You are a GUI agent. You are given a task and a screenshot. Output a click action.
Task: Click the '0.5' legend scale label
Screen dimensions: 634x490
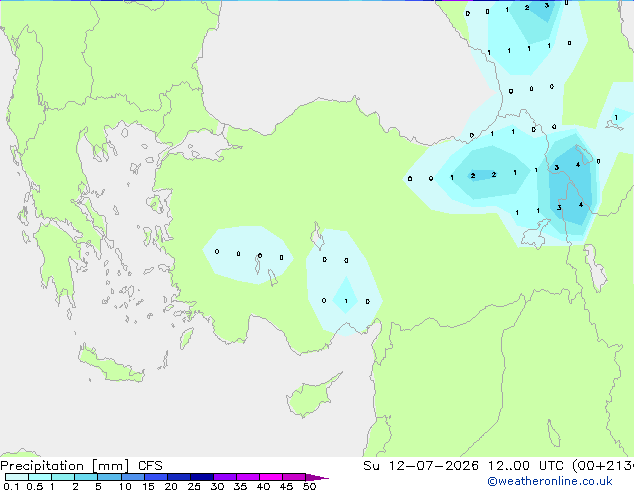tap(35, 486)
